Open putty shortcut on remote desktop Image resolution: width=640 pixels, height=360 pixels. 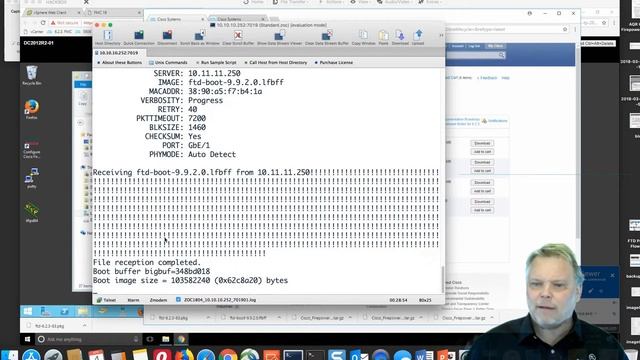pos(32,178)
